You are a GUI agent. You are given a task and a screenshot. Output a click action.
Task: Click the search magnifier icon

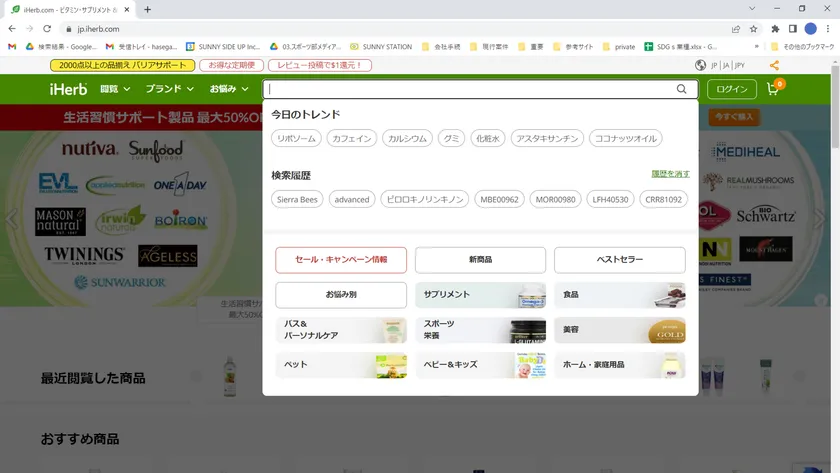click(682, 89)
